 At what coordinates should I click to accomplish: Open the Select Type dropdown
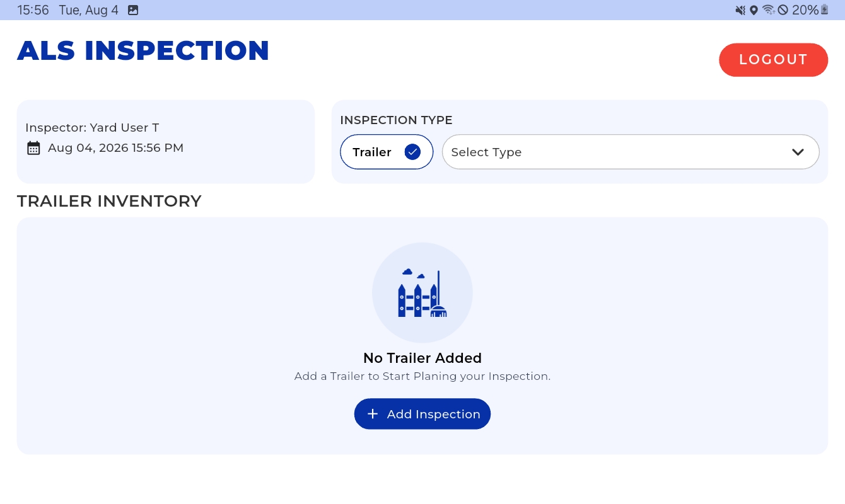631,152
